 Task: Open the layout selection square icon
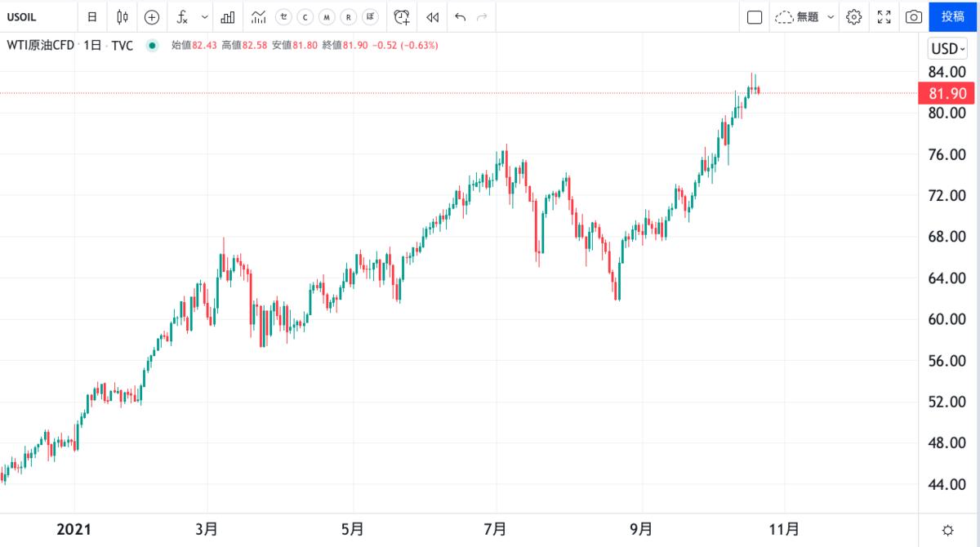pyautogui.click(x=755, y=16)
